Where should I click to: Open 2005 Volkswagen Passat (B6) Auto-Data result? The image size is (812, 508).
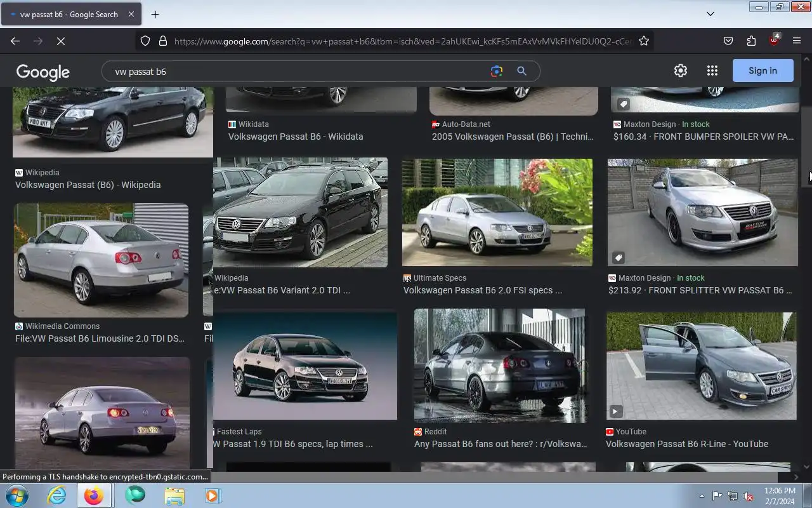[x=513, y=137]
